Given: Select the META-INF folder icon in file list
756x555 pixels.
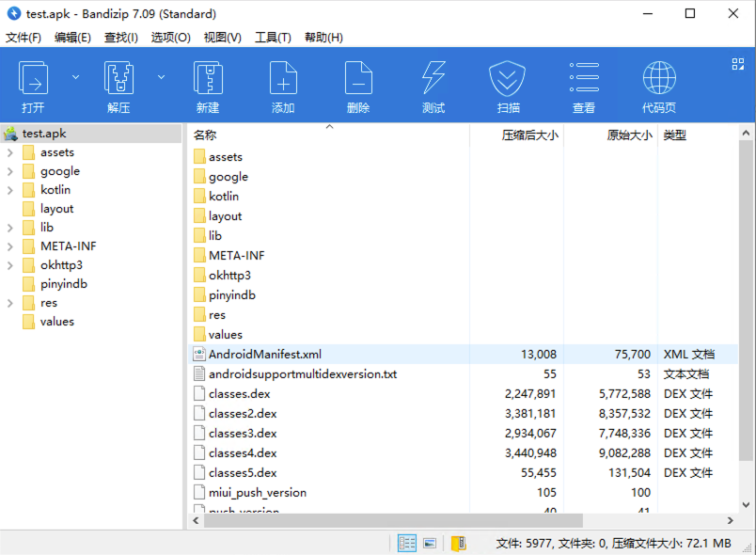Looking at the screenshot, I should pyautogui.click(x=199, y=255).
